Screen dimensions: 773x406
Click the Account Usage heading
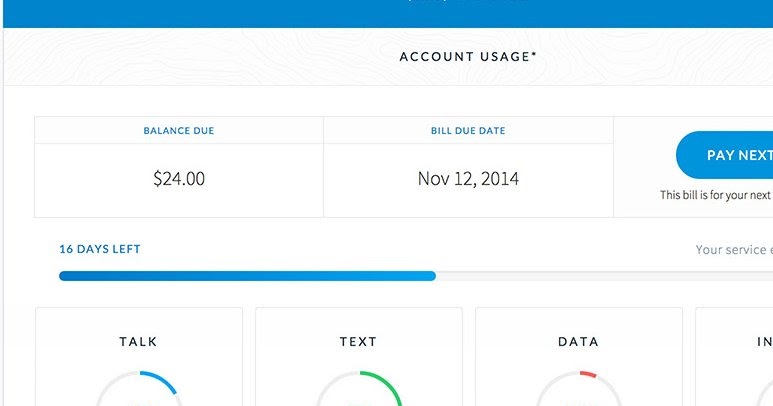468,57
